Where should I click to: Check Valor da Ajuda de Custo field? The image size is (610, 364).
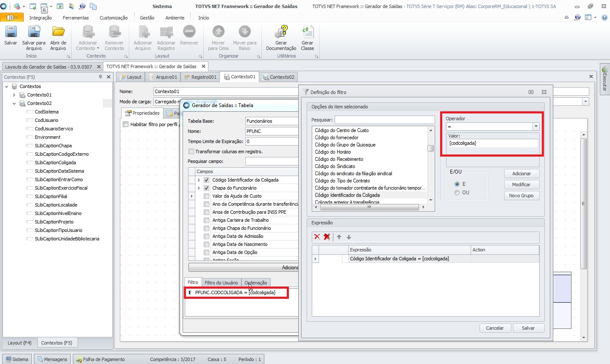(207, 196)
